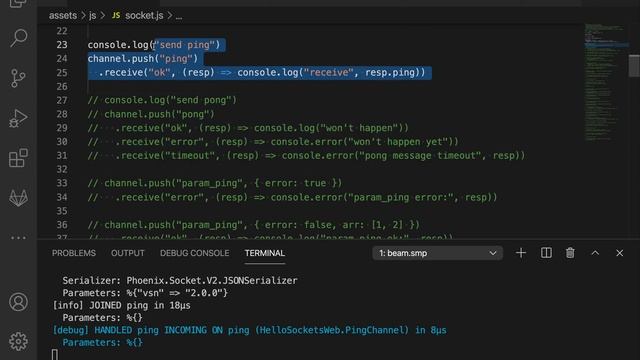Kill terminal with trash icon
Viewport: 640px width, 360px height.
point(570,253)
